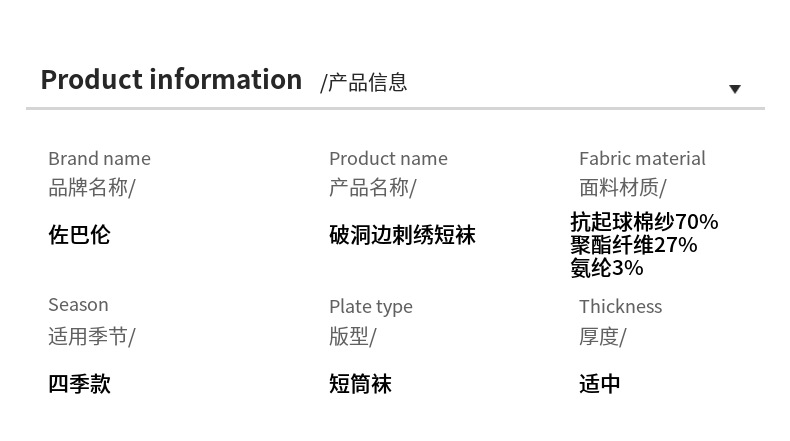Select the brand value 佐巴伦
Viewport: 790px width, 441px height.
coord(79,235)
